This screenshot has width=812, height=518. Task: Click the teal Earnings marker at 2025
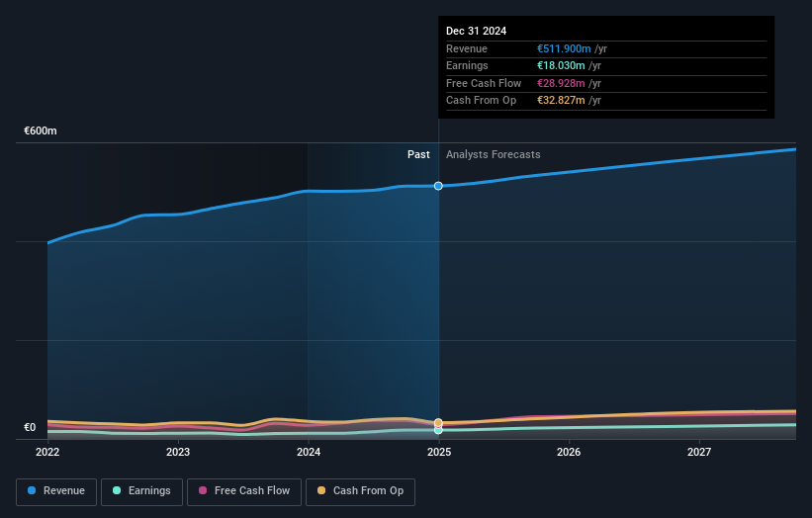[x=438, y=430]
